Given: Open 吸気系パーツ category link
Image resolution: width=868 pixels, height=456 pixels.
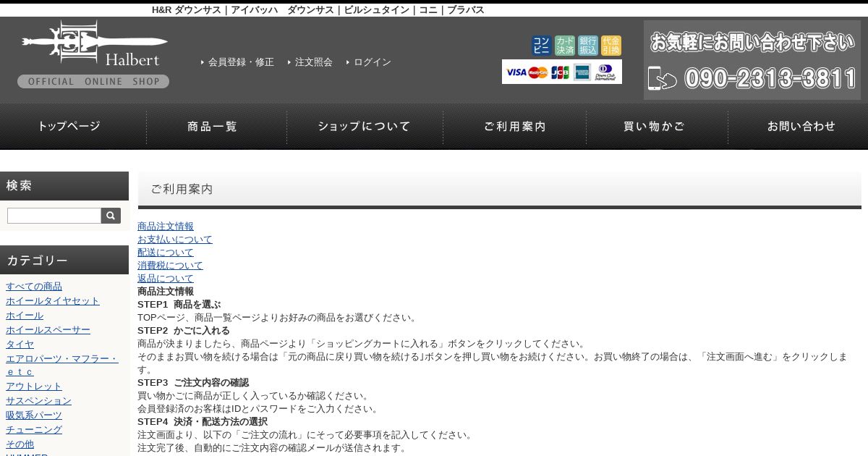Looking at the screenshot, I should click(34, 415).
